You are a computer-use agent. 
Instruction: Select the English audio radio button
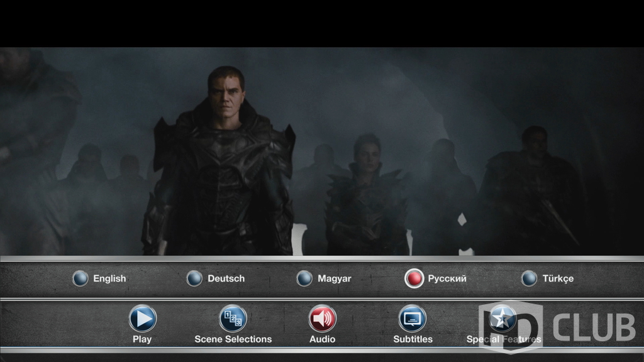point(80,278)
